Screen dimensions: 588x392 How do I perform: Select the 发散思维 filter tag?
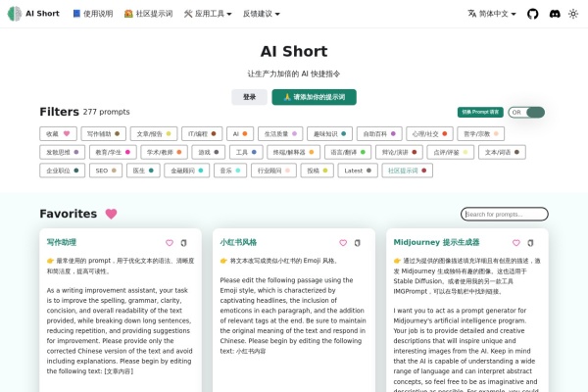63,152
